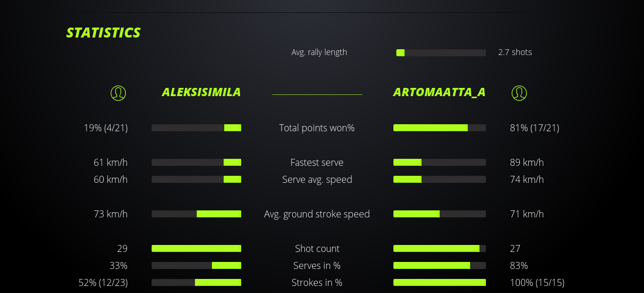
Task: Click ARTOMAATTA_A's strokes in % bar
Action: 440,282
